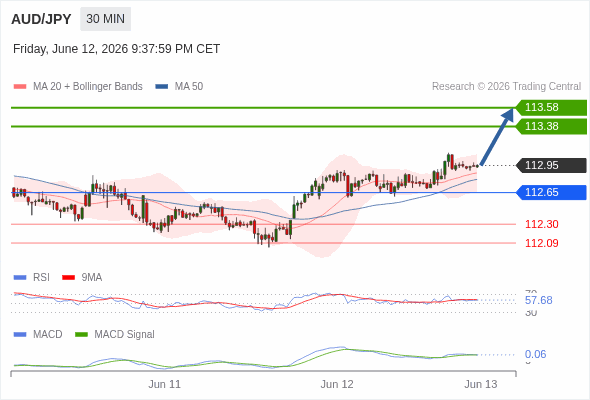The height and width of the screenshot is (400, 590).
Task: Click the Jun 11 date marker
Action: (x=164, y=385)
